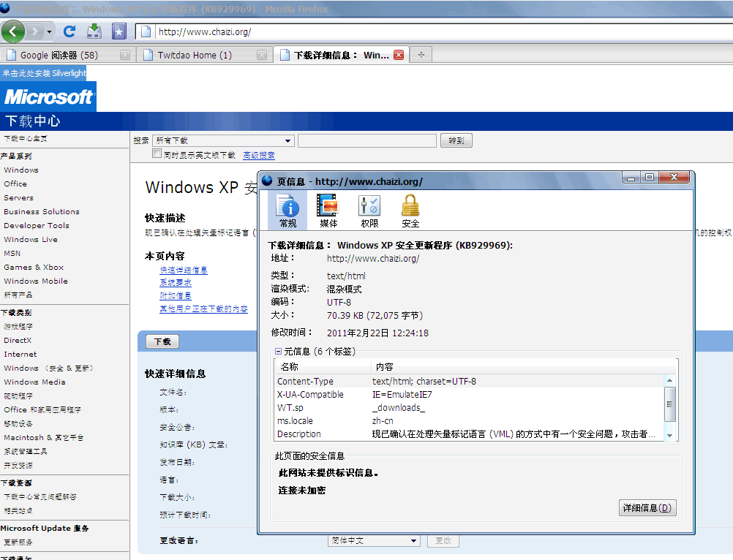Open the Downloads toolbar icon
Image resolution: width=733 pixels, height=560 pixels.
[x=94, y=31]
